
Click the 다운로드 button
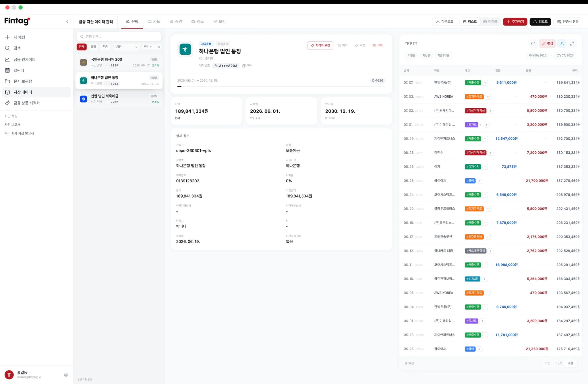pyautogui.click(x=444, y=22)
